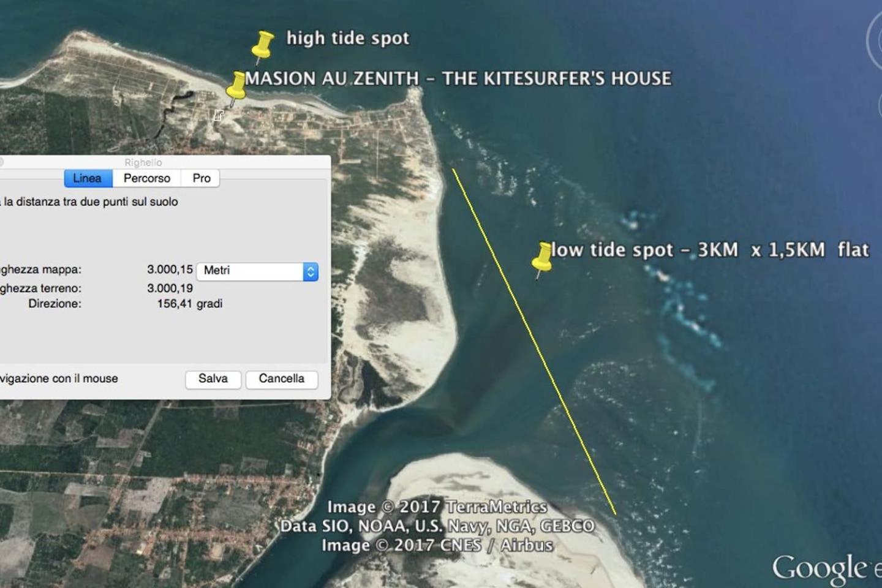Click 'MASION AU ZENITH - THE KITESURFER'S HOUSE' label
The image size is (882, 588).
(x=458, y=78)
